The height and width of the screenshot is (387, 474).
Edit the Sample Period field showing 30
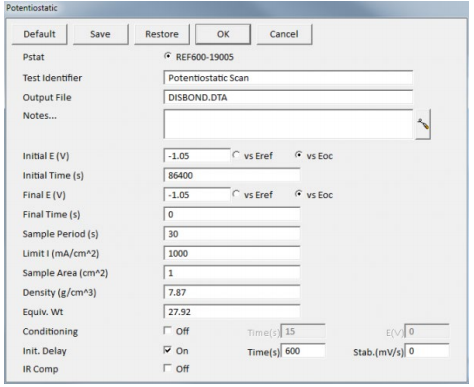(232, 234)
